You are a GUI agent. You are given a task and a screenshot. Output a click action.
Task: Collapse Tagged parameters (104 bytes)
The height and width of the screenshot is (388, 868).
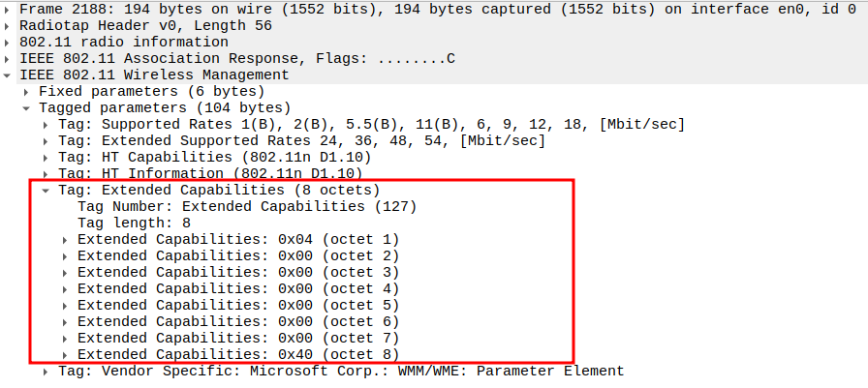tap(28, 107)
